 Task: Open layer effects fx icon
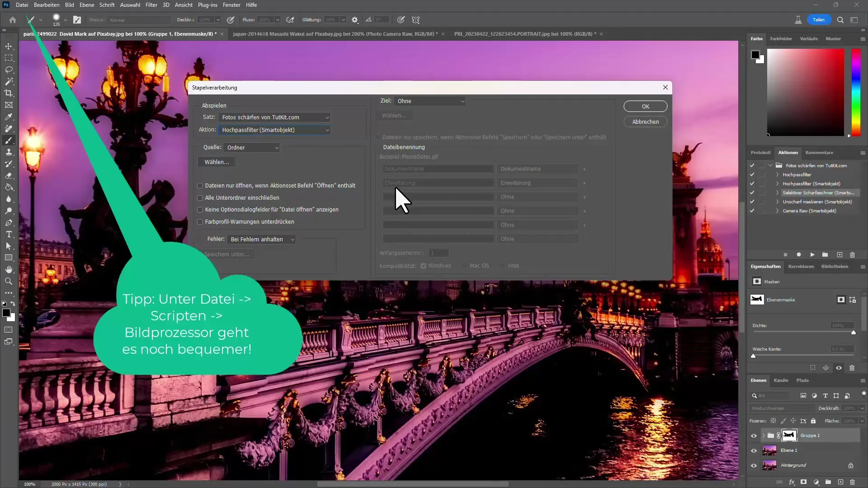click(792, 482)
